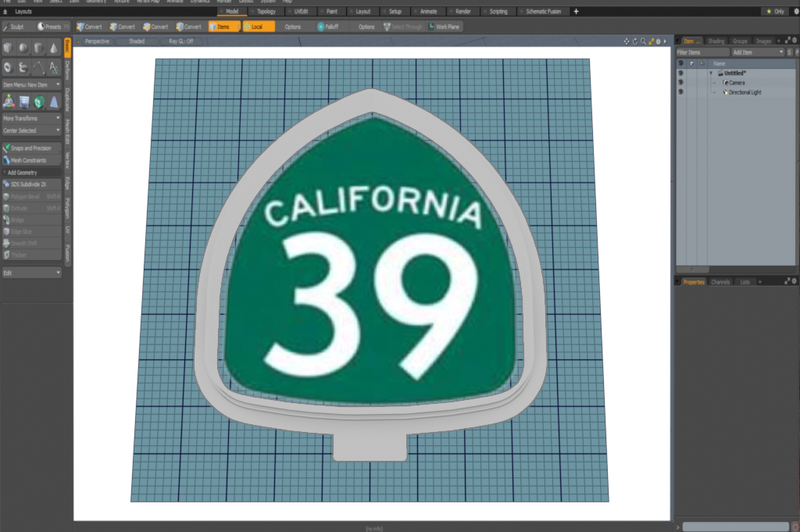Toggle the S button in item list
Viewport: 800px width, 532px height.
click(789, 52)
